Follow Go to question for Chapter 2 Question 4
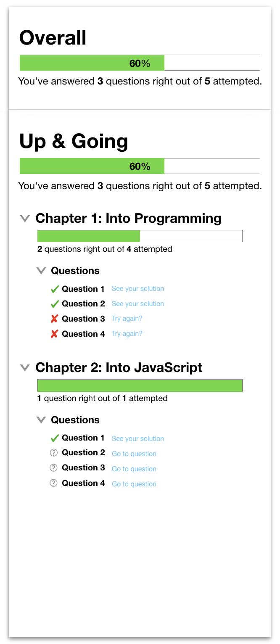 click(134, 483)
